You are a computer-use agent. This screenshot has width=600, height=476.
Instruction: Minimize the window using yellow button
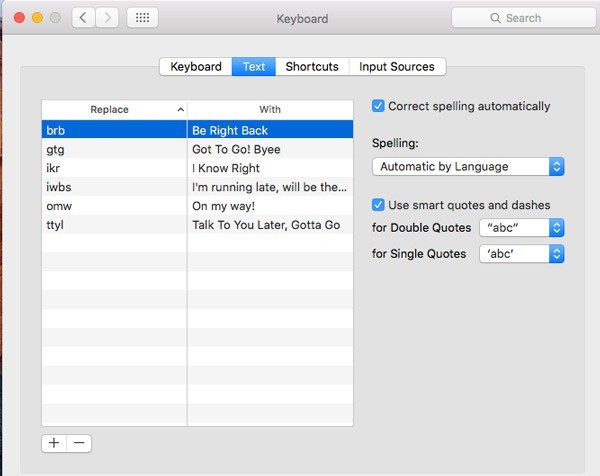[37, 18]
